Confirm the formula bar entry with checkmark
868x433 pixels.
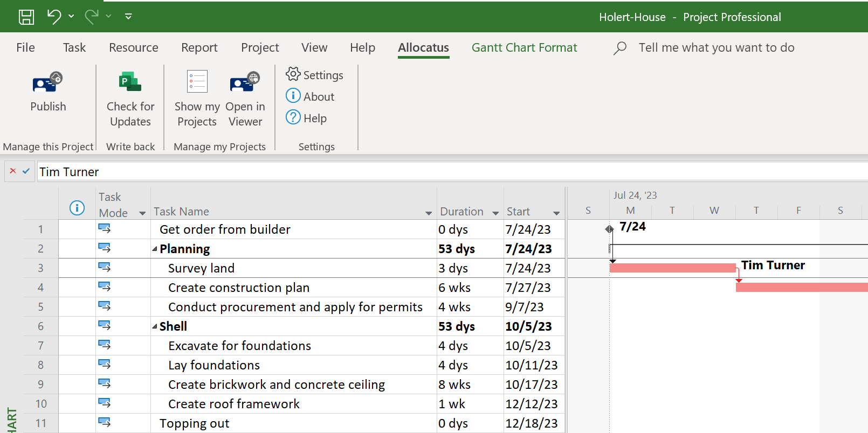[x=26, y=171]
